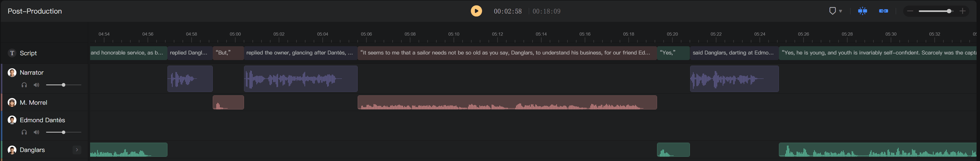Viewport: 980px width, 161px height.
Task: Select script segment "it seems to me that a sailor"
Action: click(x=507, y=53)
